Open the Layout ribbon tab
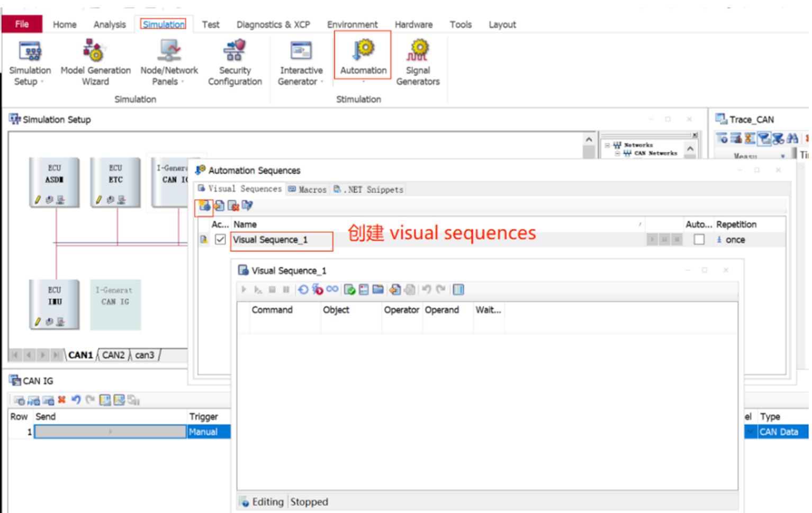 (x=502, y=24)
